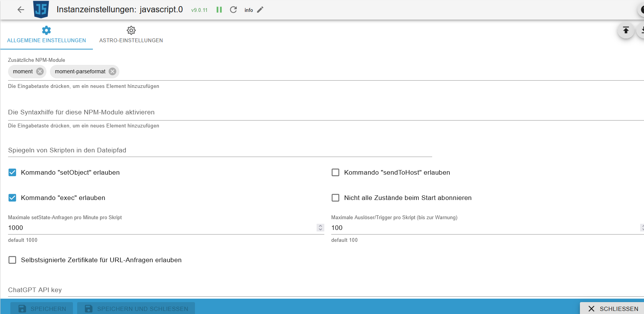Enable Selbstsignierte Zertifikate checkbox
This screenshot has width=644, height=314.
click(x=12, y=260)
